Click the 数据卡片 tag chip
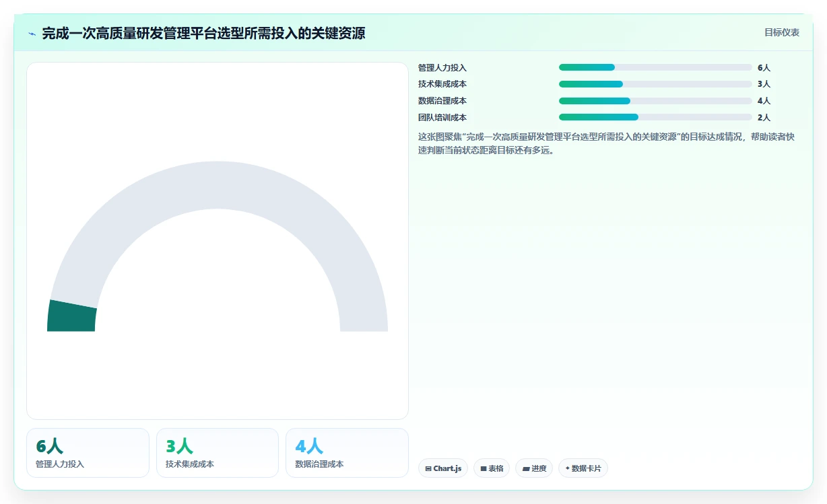This screenshot has height=504, width=827. click(x=583, y=468)
